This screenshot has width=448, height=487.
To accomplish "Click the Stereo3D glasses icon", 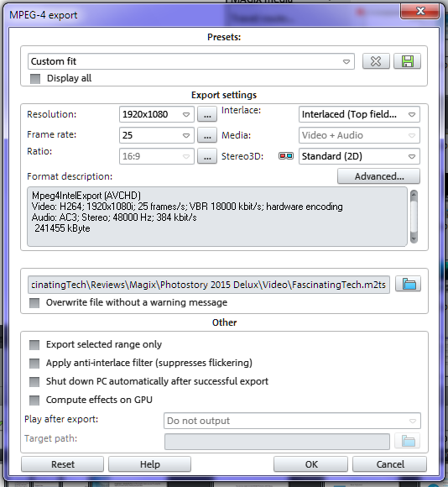I will tap(286, 156).
